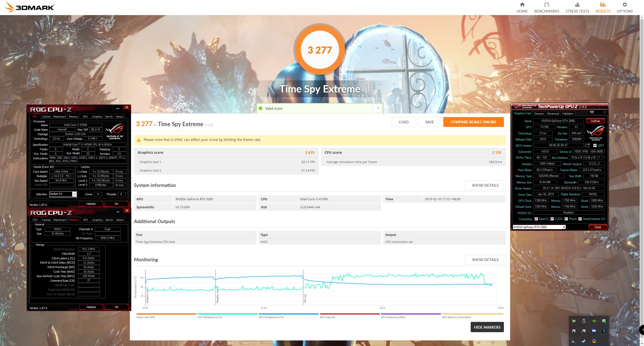Click the Graphics test 1 23.11 FPS value
The width and height of the screenshot is (644, 346).
pyautogui.click(x=308, y=162)
